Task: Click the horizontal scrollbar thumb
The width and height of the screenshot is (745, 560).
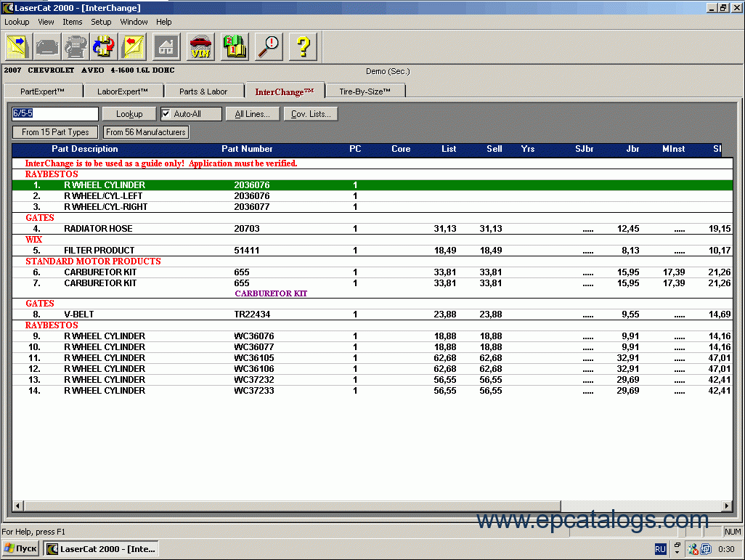Action: (292, 506)
